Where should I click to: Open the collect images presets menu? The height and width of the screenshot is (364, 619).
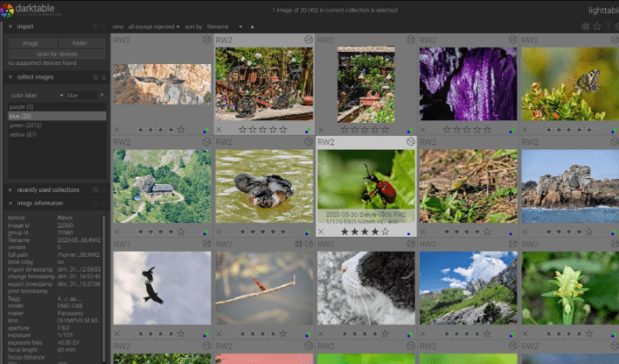pos(103,77)
